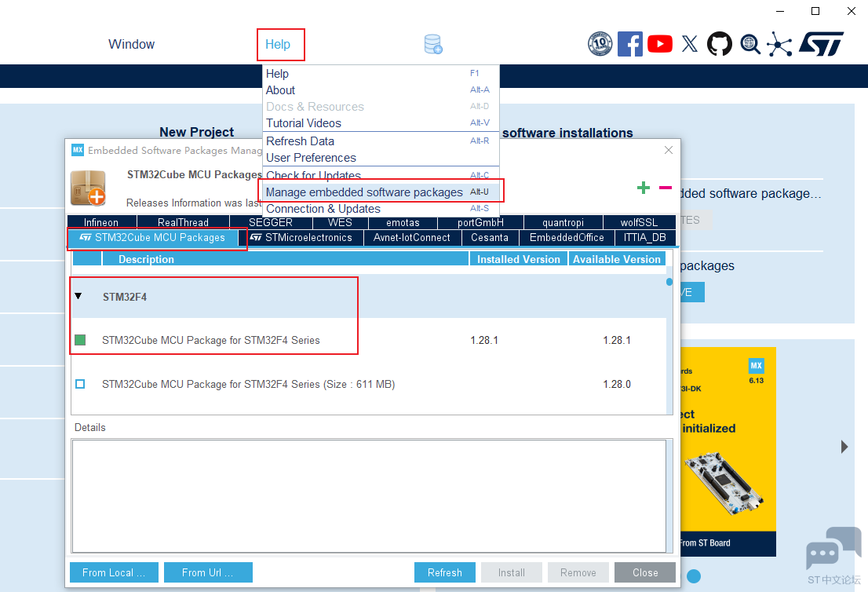Screen dimensions: 868x592
Task: Click the Close button in dialog
Action: 644,572
